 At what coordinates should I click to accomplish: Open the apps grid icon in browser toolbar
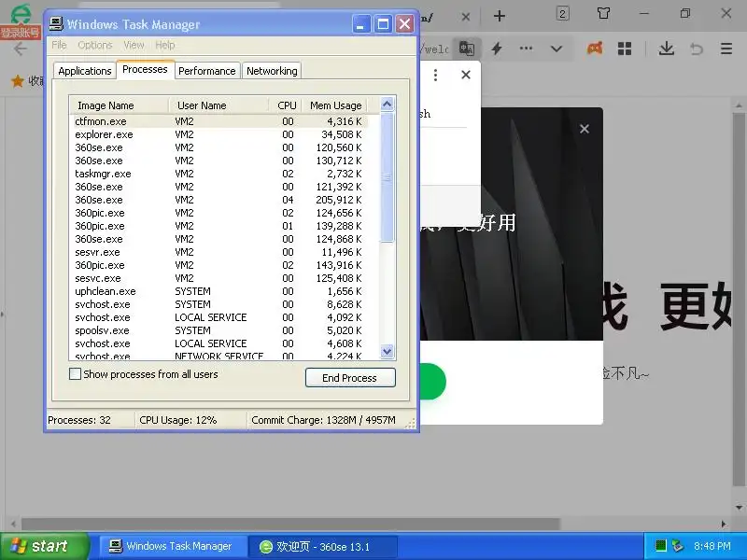click(625, 49)
